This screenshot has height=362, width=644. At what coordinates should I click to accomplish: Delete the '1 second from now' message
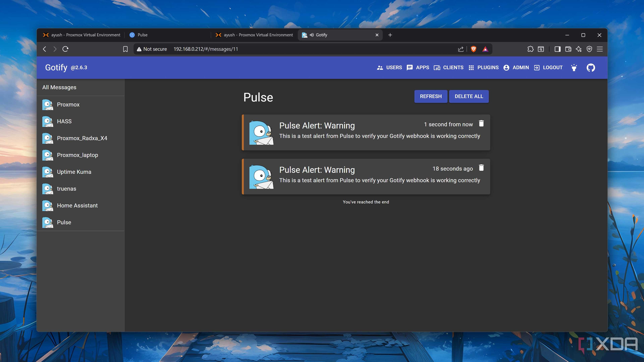(481, 123)
